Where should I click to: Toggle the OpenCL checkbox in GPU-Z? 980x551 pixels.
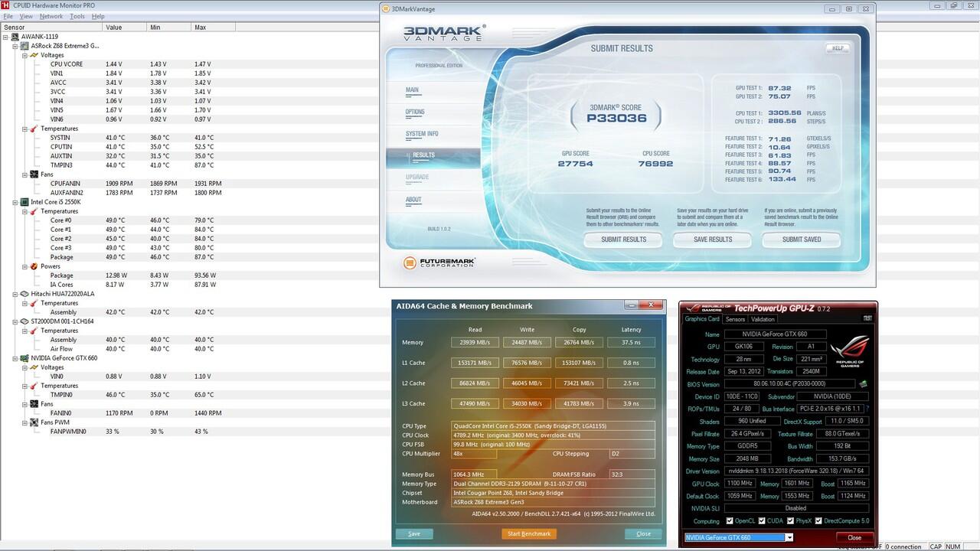pos(730,521)
